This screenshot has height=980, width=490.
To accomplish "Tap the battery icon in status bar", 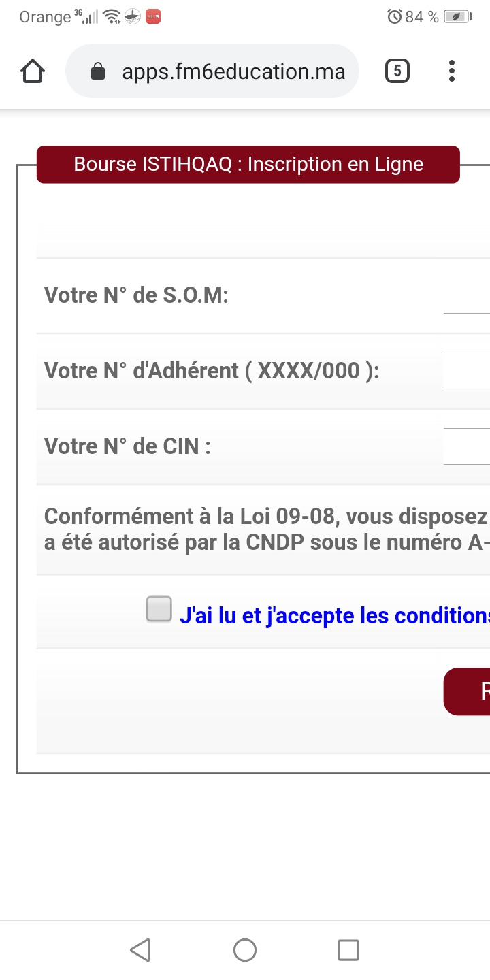I will (457, 17).
